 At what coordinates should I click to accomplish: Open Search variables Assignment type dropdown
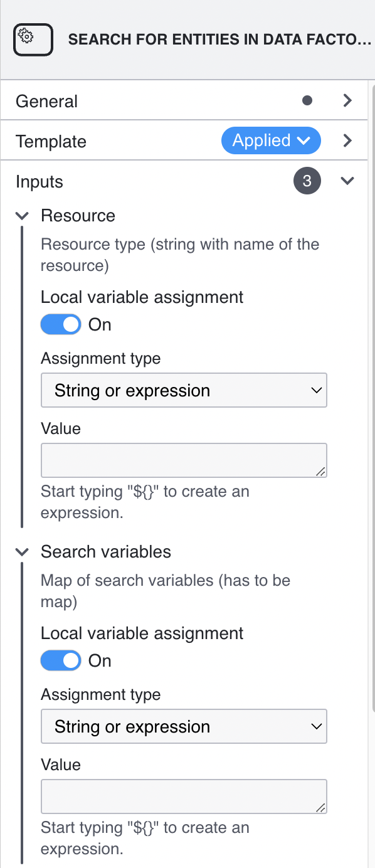(184, 726)
